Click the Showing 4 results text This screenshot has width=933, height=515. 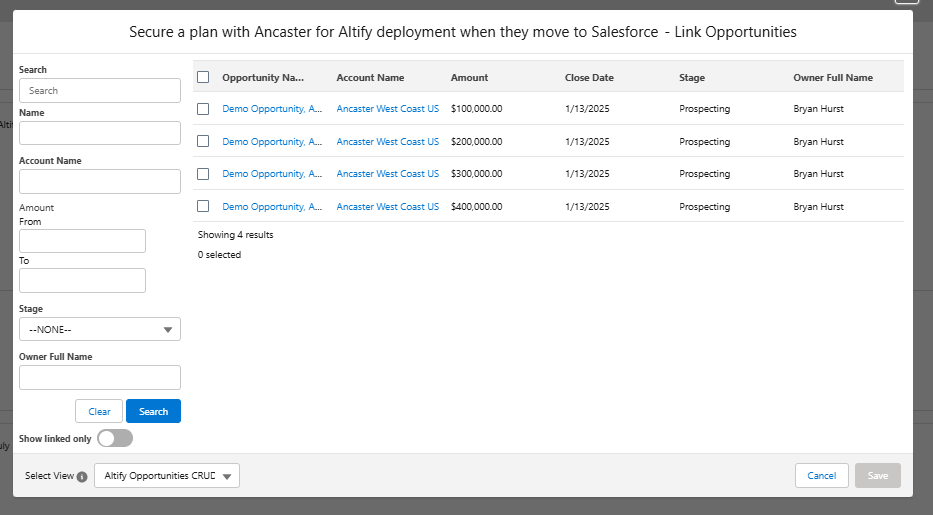click(x=236, y=235)
